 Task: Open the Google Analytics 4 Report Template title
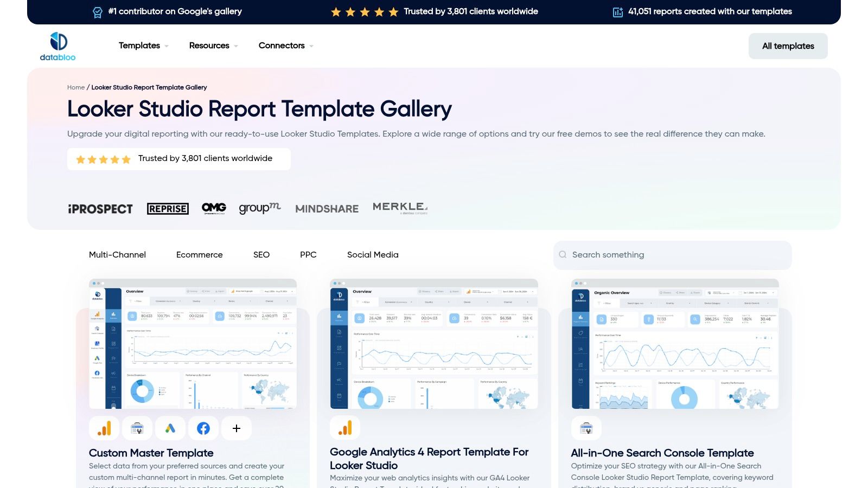click(x=429, y=459)
